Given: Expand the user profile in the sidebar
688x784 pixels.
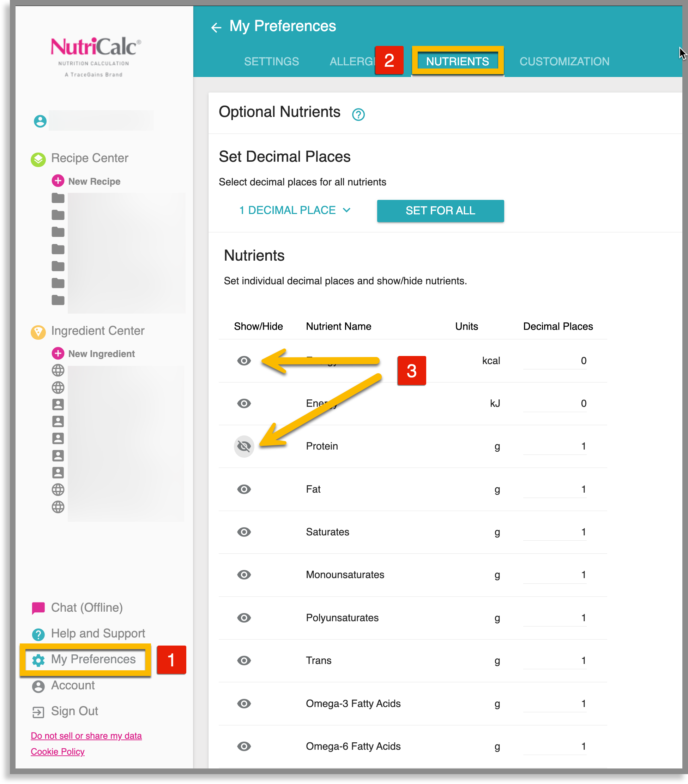Looking at the screenshot, I should (40, 121).
